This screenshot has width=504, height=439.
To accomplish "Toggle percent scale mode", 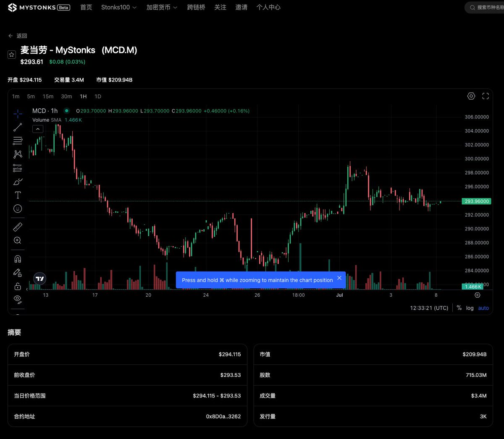I will [x=459, y=308].
